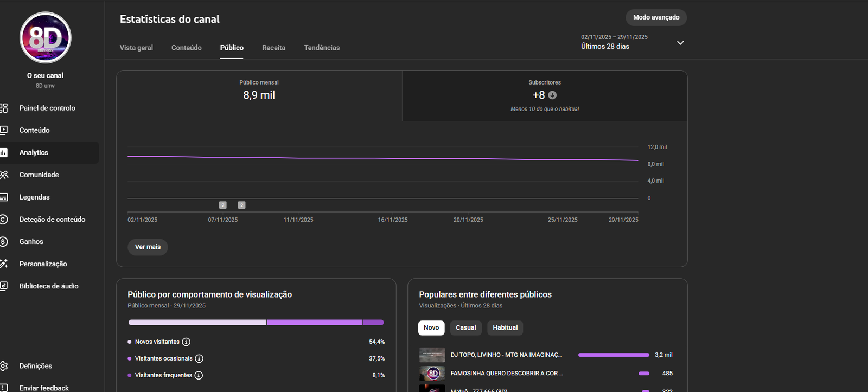This screenshot has width=868, height=392.
Task: Select the Habitual audience filter chip
Action: click(505, 328)
